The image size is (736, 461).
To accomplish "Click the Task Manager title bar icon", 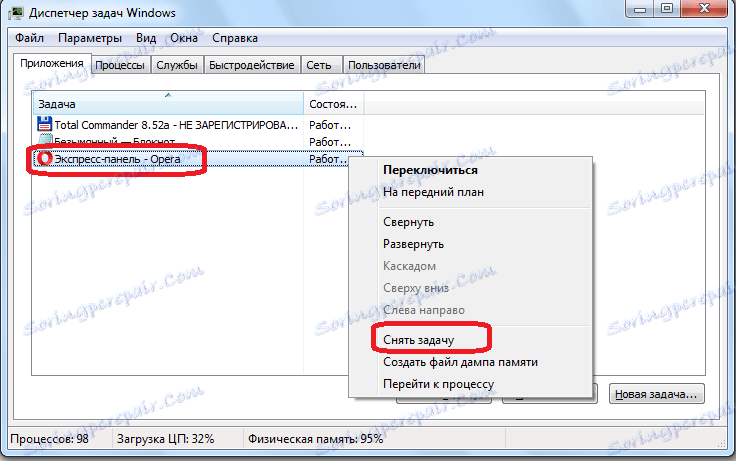I will 15,12.
